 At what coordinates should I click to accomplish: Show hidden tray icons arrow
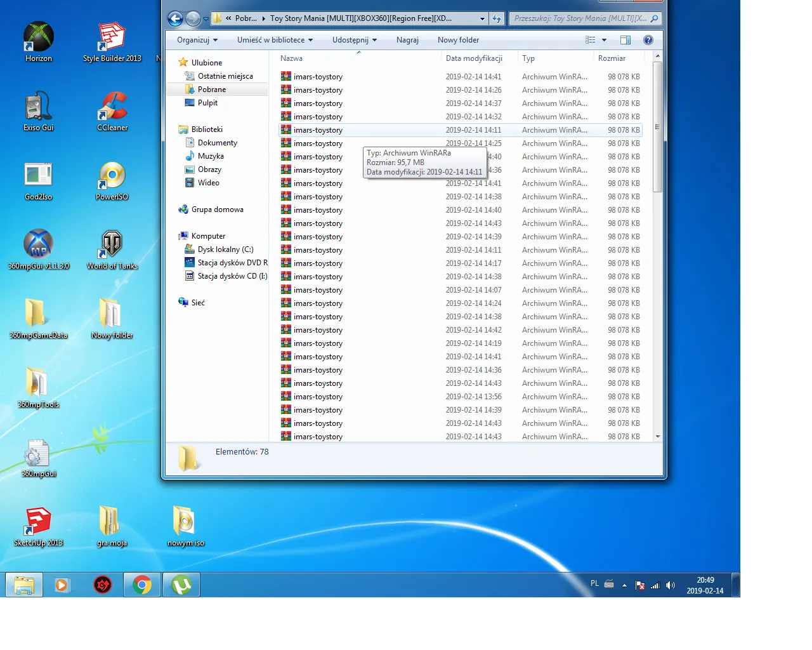[x=624, y=585]
